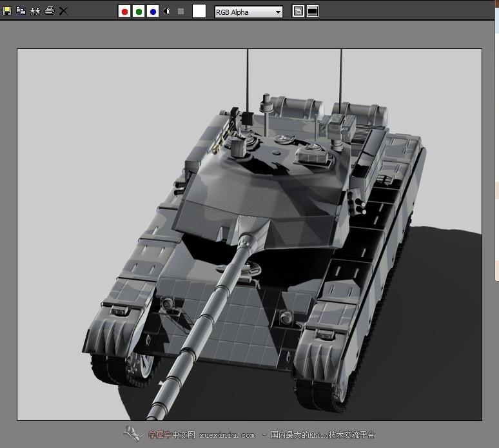Toggle the UI overlay frame button
The width and height of the screenshot is (499, 448).
pos(298,11)
